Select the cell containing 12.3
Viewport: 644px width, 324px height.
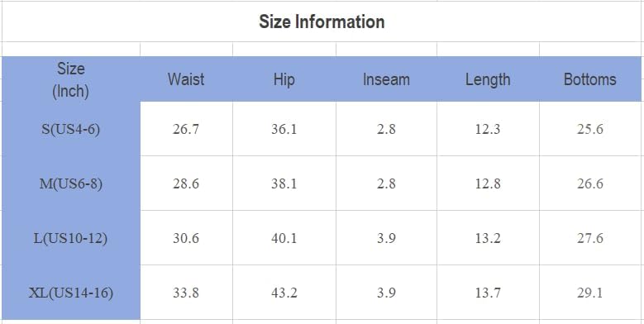(488, 129)
